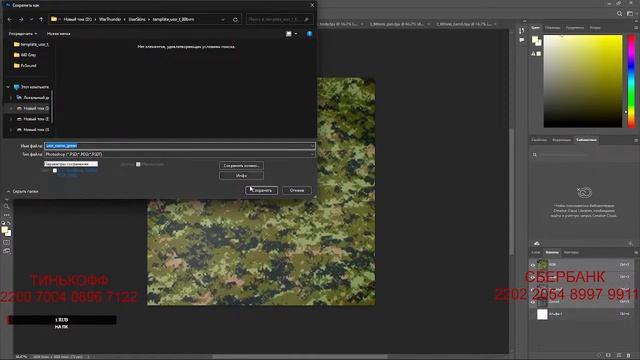The width and height of the screenshot is (640, 360).
Task: Open the collapsed Comments panel icon
Action: coord(522,40)
